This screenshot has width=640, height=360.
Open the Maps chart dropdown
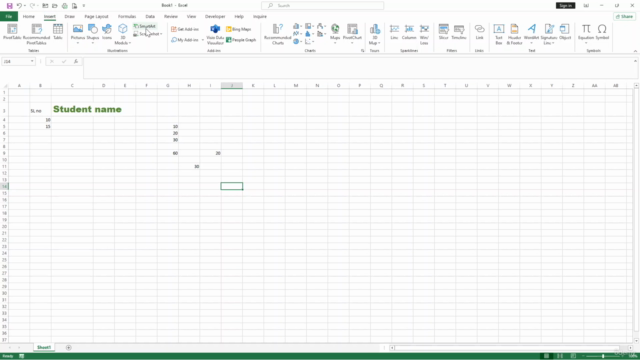point(335,43)
